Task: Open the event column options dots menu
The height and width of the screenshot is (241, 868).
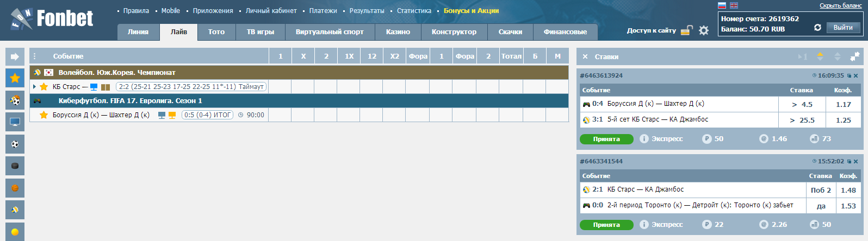Action: point(35,56)
